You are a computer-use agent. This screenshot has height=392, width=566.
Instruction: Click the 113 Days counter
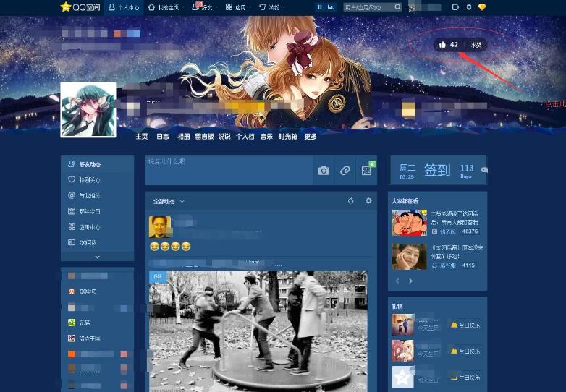click(x=467, y=171)
